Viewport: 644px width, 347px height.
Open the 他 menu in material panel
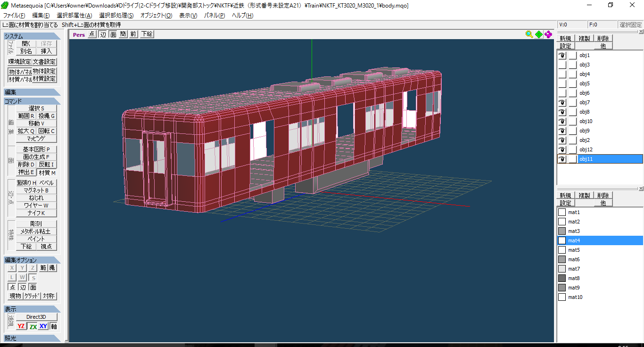(x=603, y=203)
